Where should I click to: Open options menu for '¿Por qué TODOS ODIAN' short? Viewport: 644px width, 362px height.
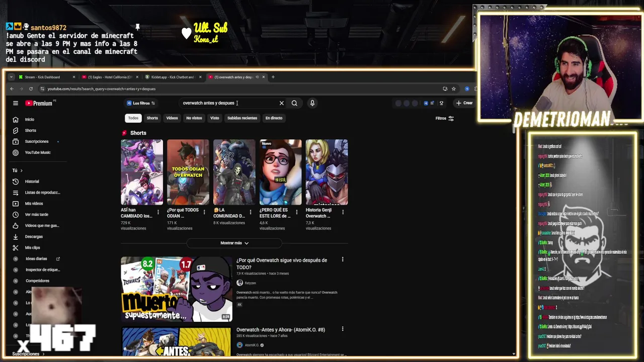pyautogui.click(x=204, y=213)
